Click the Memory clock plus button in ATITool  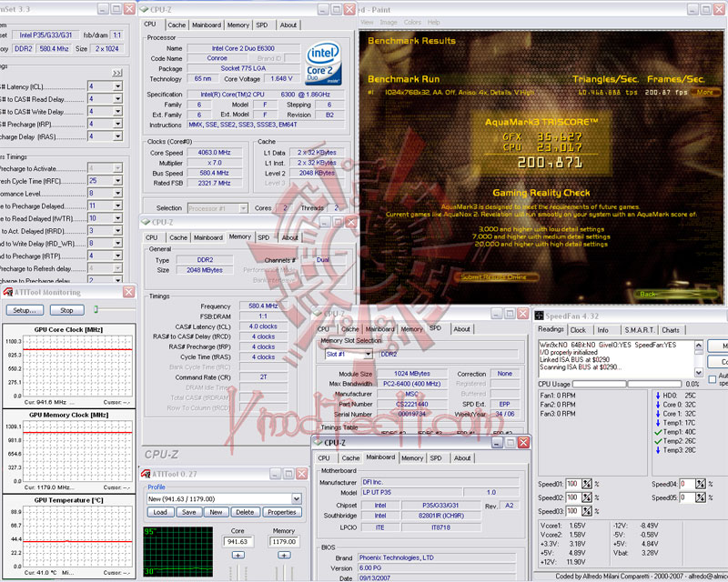click(x=284, y=555)
